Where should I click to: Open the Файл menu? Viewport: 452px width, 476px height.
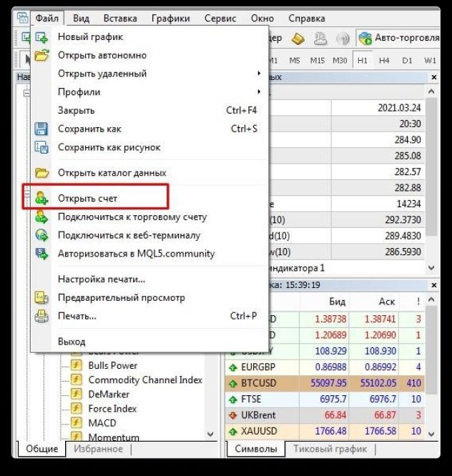(x=47, y=19)
